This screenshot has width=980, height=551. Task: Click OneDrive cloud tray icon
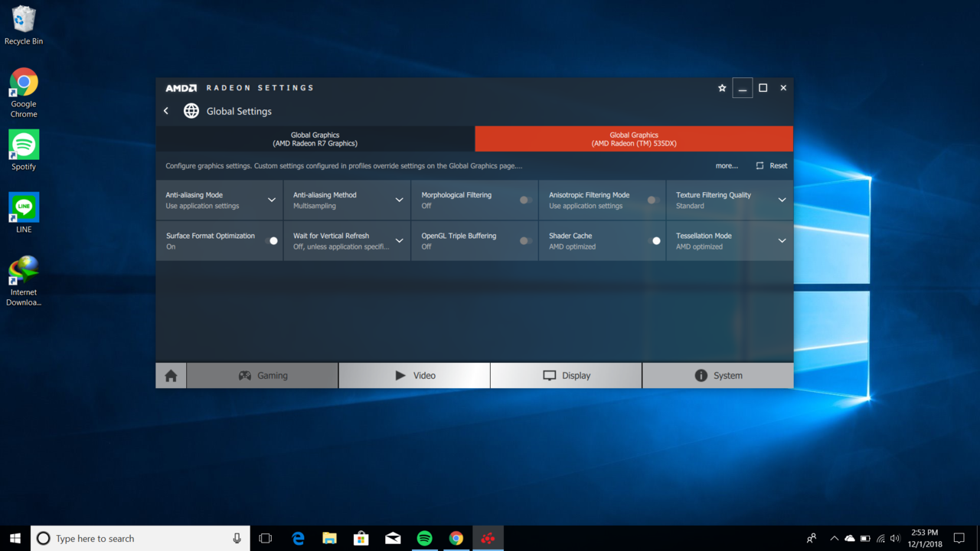tap(850, 538)
